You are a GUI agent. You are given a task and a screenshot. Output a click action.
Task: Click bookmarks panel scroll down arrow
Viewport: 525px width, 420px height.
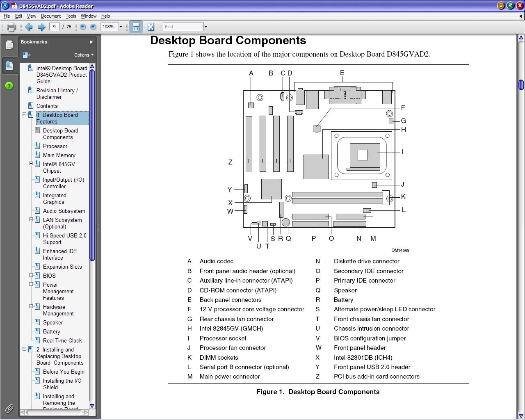[x=92, y=406]
